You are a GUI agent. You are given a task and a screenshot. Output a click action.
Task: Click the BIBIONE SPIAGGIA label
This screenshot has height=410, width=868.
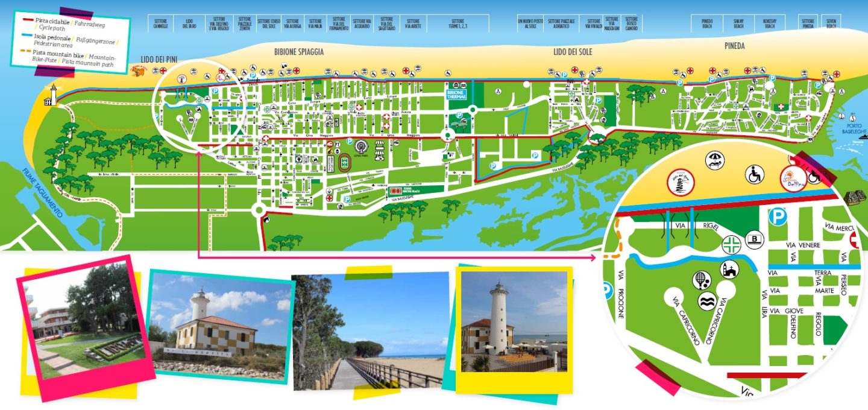click(299, 52)
